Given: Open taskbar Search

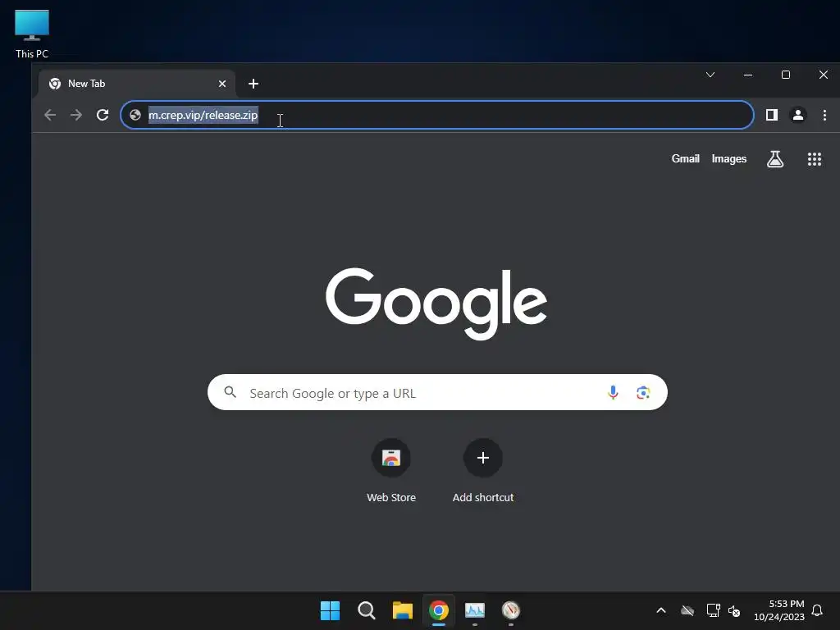Looking at the screenshot, I should [x=367, y=610].
